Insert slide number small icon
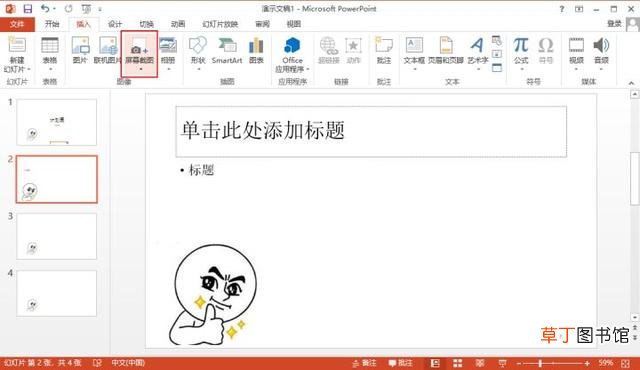Screen dimensions: 640x370 click(x=497, y=54)
